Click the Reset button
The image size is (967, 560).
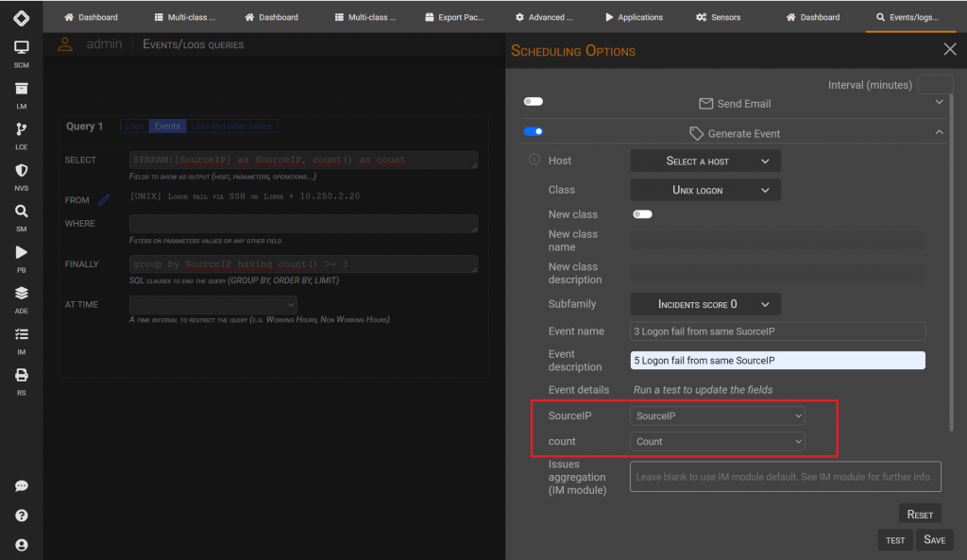point(920,515)
